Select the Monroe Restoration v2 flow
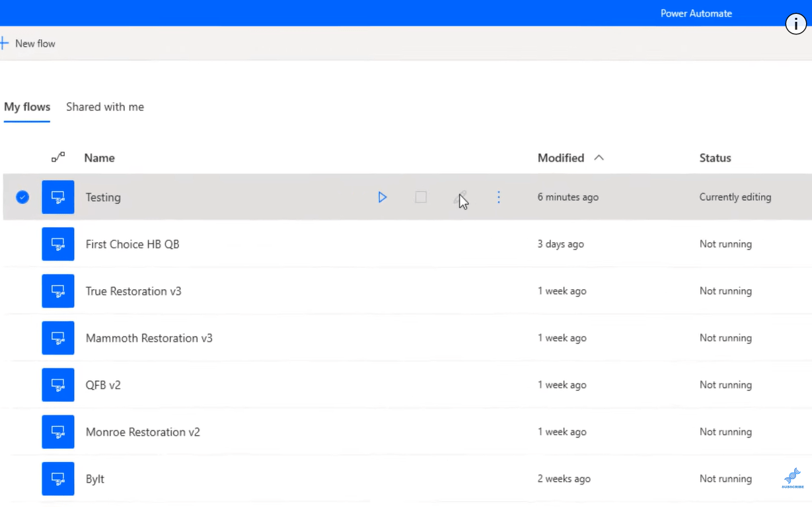 (x=143, y=432)
